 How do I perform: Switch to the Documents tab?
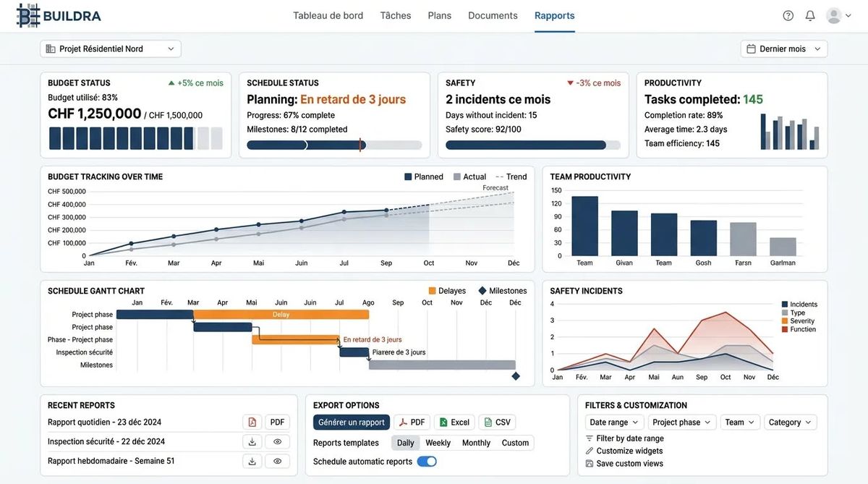pos(493,16)
